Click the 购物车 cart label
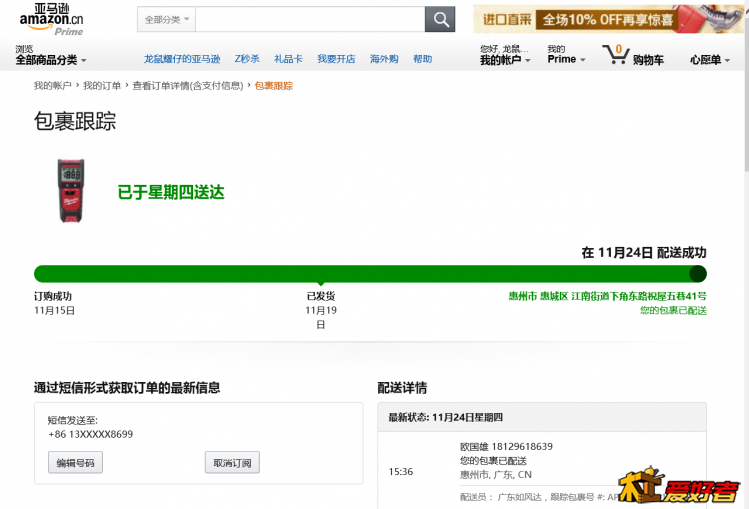Screen dimensions: 749x509 pos(648,60)
